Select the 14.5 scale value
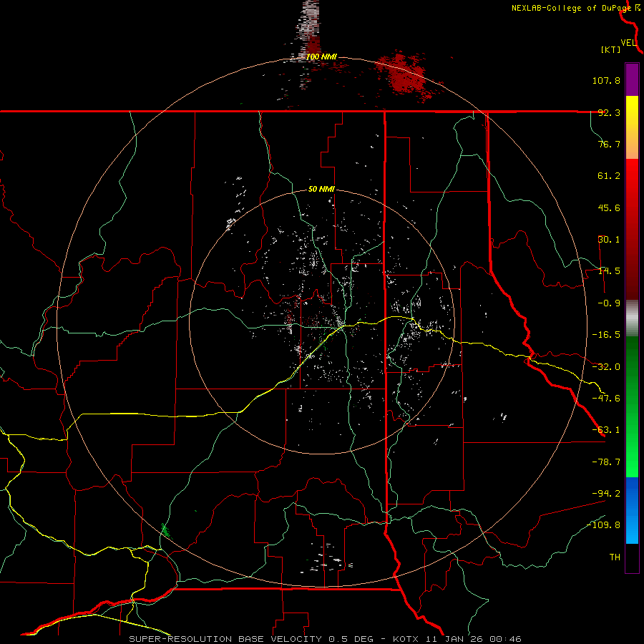Viewport: 644px width, 644px height. pyautogui.click(x=609, y=271)
